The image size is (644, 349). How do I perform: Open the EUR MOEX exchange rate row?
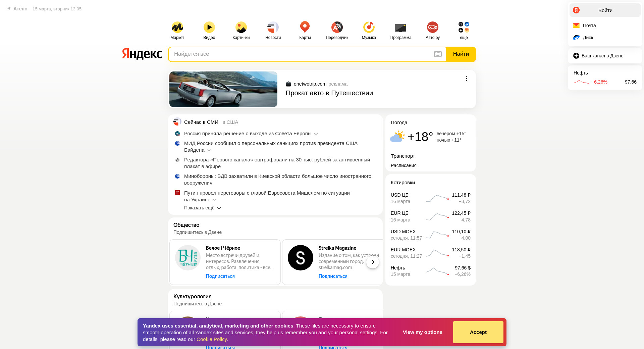pos(431,253)
